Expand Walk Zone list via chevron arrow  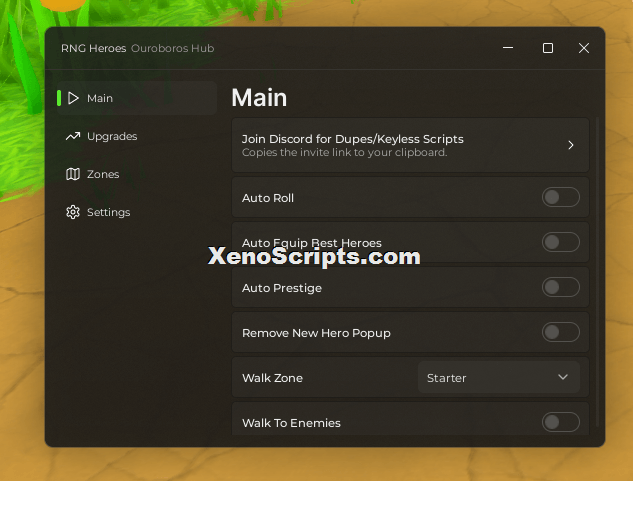pyautogui.click(x=563, y=377)
